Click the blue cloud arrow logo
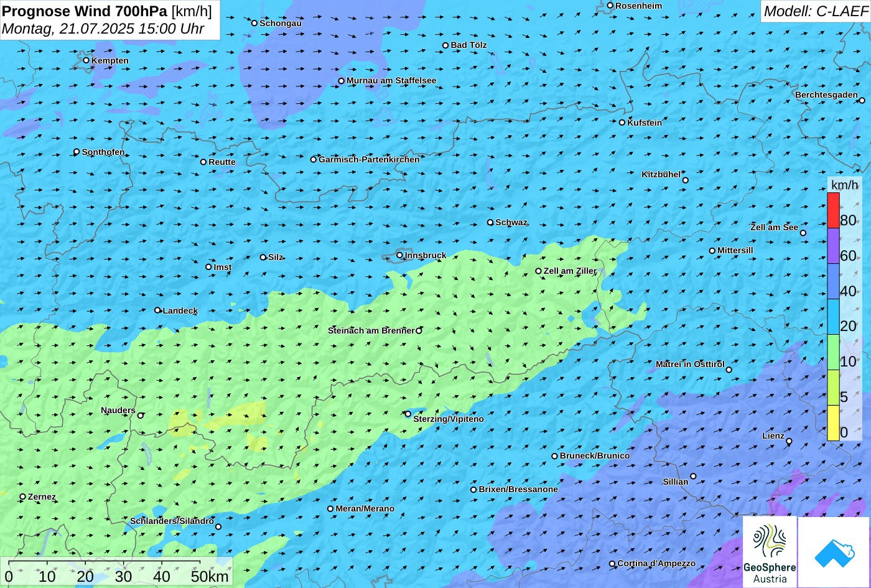Viewport: 871px width, 588px height. pyautogui.click(x=834, y=552)
